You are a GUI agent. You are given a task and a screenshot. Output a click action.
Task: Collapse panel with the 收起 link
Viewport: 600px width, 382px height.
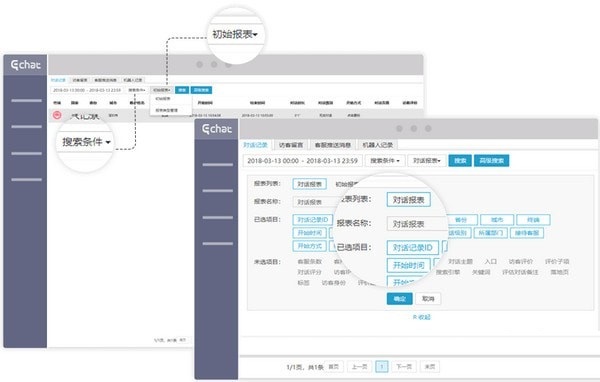pyautogui.click(x=422, y=317)
